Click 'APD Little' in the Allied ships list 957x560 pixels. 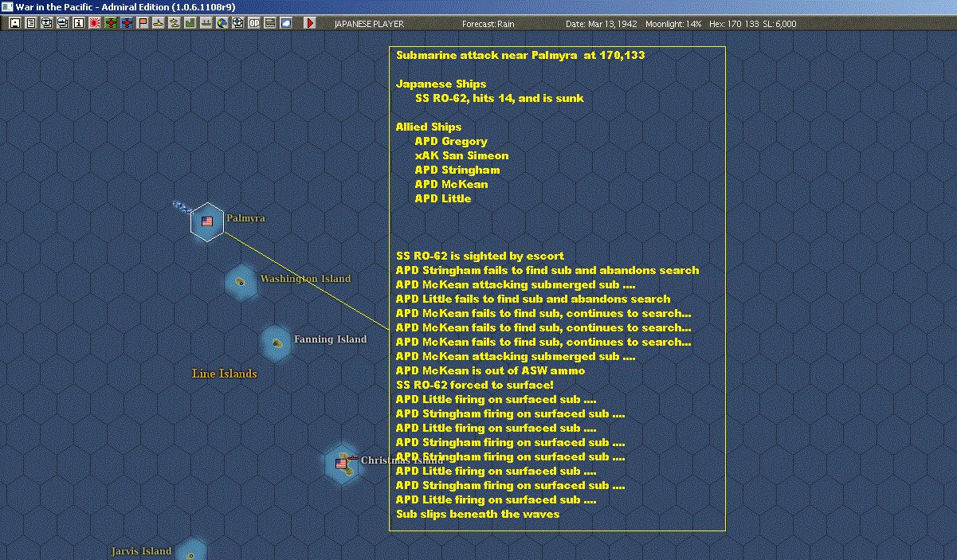[443, 199]
